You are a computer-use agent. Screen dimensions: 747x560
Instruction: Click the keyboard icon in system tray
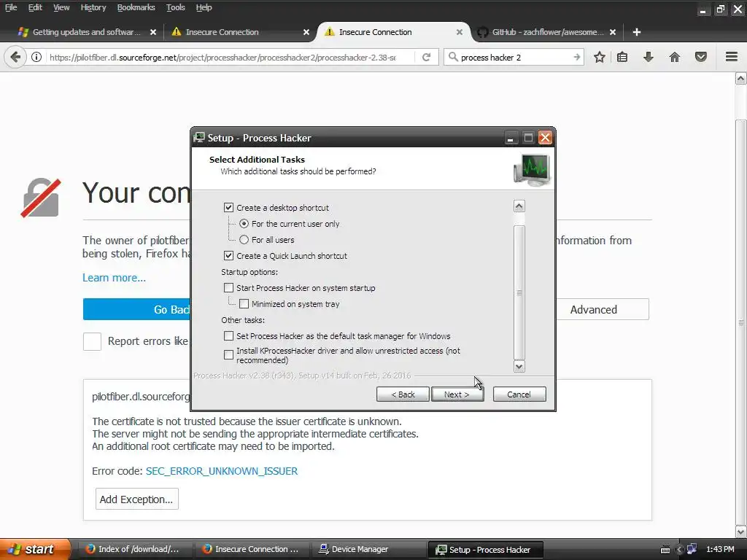tap(665, 550)
